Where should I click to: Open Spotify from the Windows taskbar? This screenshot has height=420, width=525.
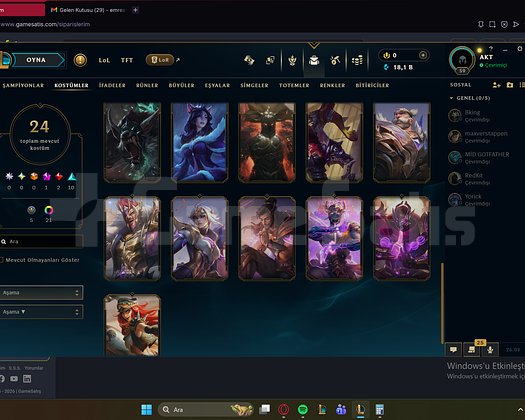point(303,409)
